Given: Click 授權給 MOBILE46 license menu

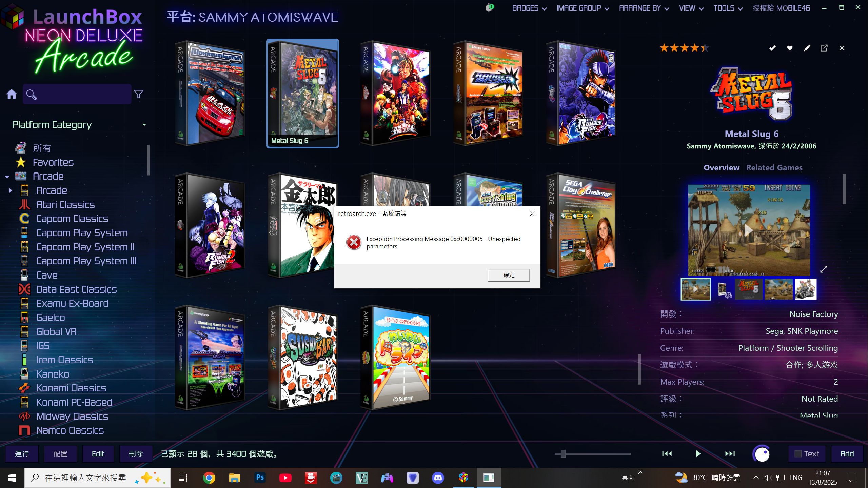Looking at the screenshot, I should pos(781,8).
